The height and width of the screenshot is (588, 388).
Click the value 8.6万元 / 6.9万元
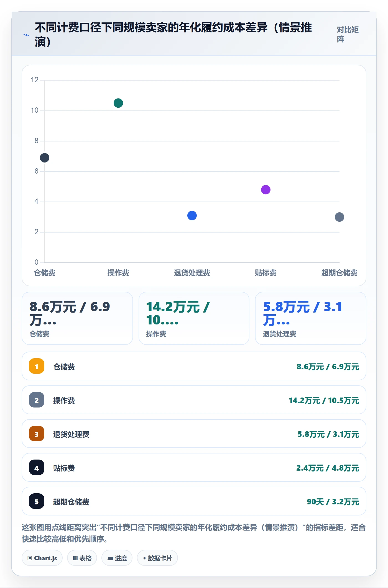point(328,367)
